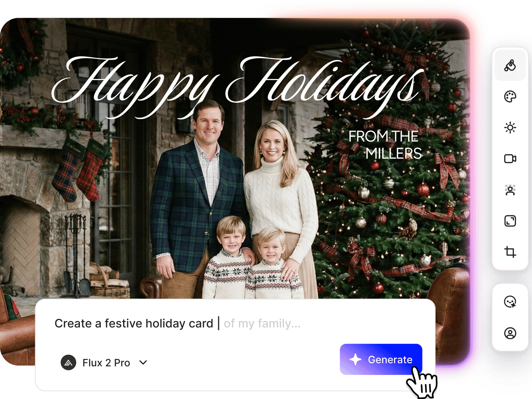This screenshot has height=399, width=532.
Task: Click the Christmas tree in the image
Action: pyautogui.click(x=388, y=173)
